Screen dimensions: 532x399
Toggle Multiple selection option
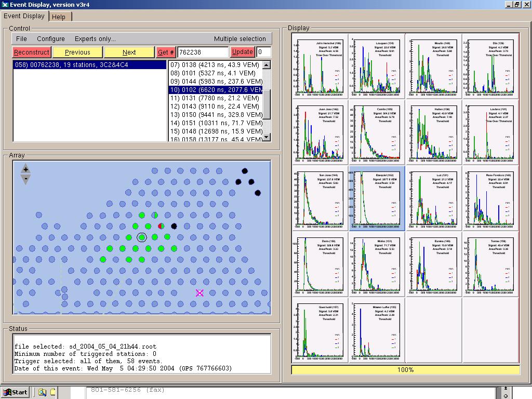point(240,38)
